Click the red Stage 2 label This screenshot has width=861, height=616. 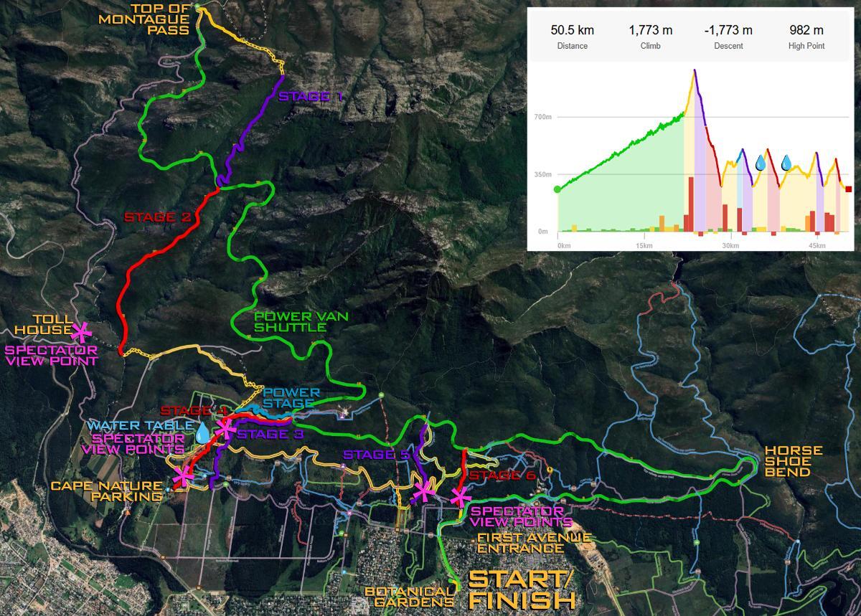click(x=159, y=217)
